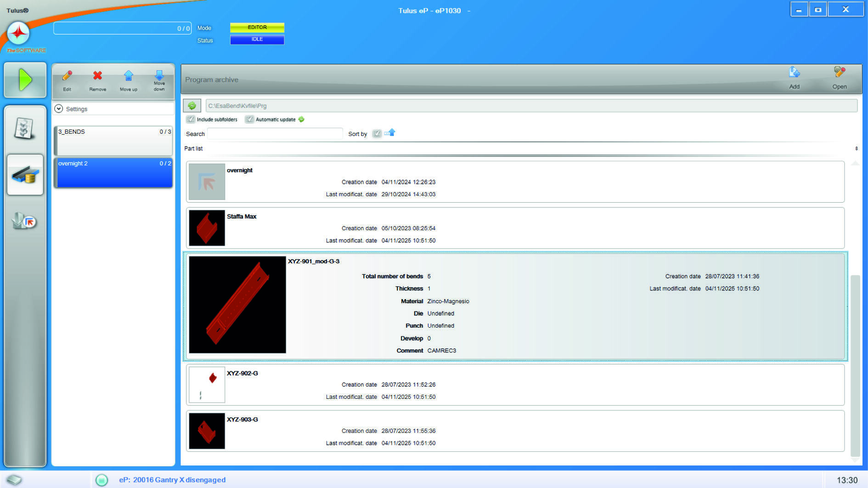868x488 pixels.
Task: Open the selected program
Action: [839, 74]
